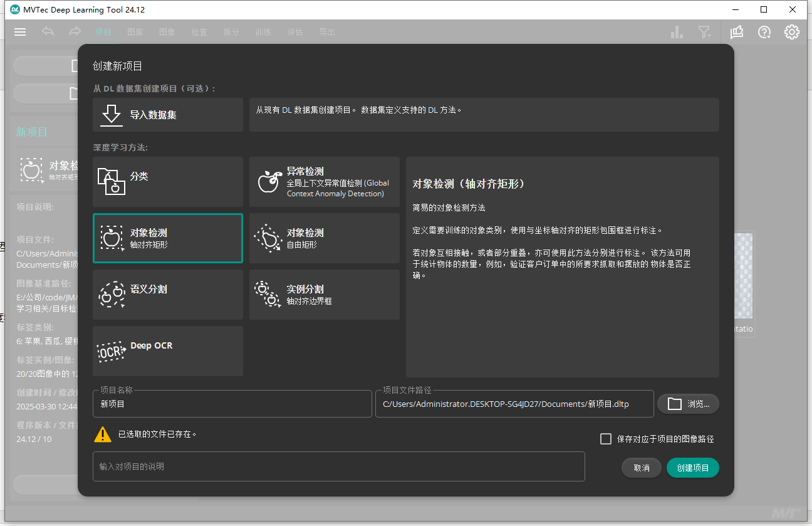Choose 异常检测 anomaly detection method
Viewport: 812px width, 526px height.
[324, 182]
